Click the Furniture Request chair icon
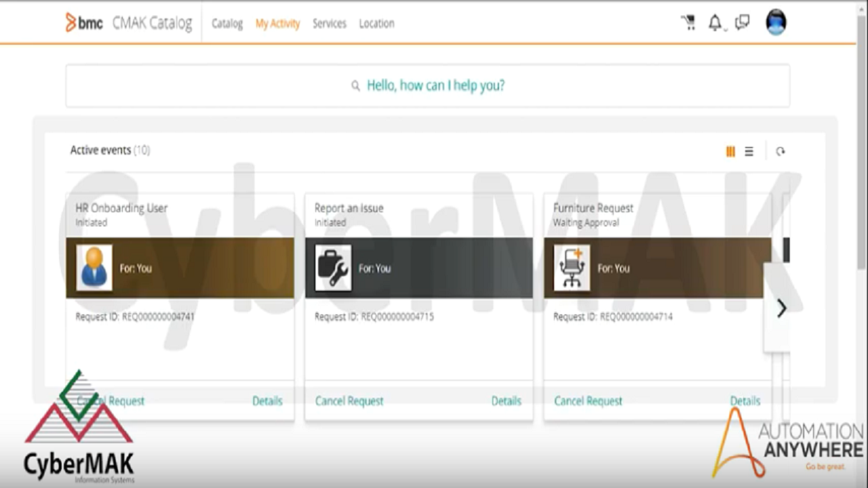The height and width of the screenshot is (488, 868). 572,268
